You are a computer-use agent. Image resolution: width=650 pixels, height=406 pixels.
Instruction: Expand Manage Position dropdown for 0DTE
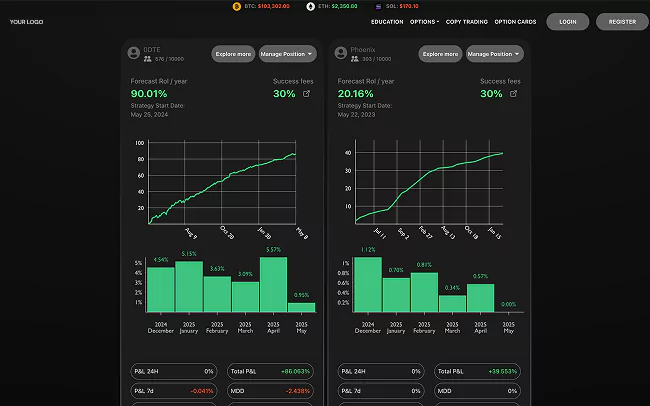(287, 53)
